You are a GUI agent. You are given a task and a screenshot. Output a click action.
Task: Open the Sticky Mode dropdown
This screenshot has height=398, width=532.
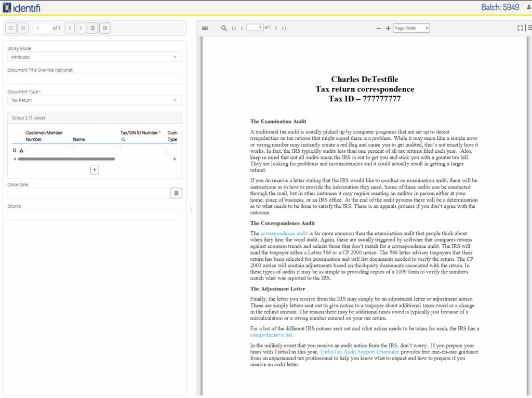coord(95,57)
